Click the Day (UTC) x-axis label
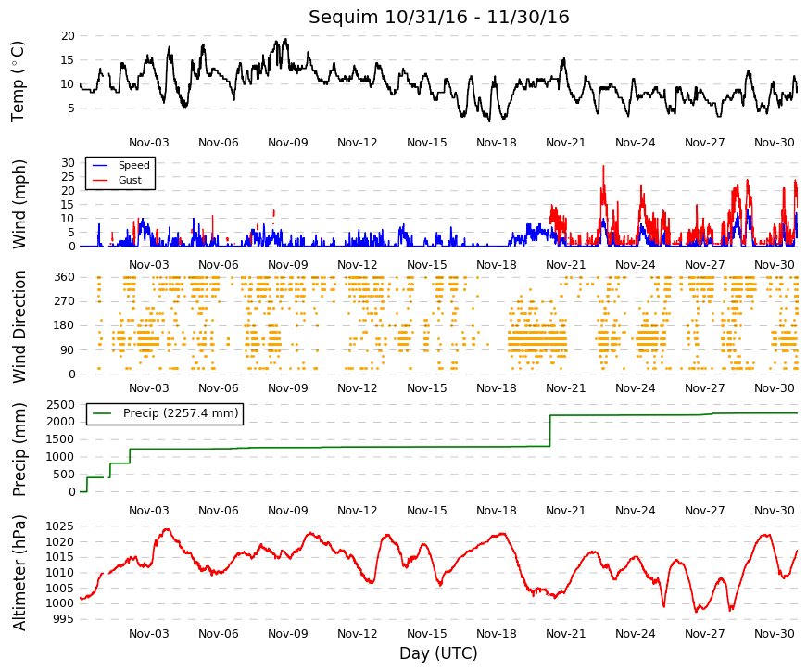 click(438, 653)
